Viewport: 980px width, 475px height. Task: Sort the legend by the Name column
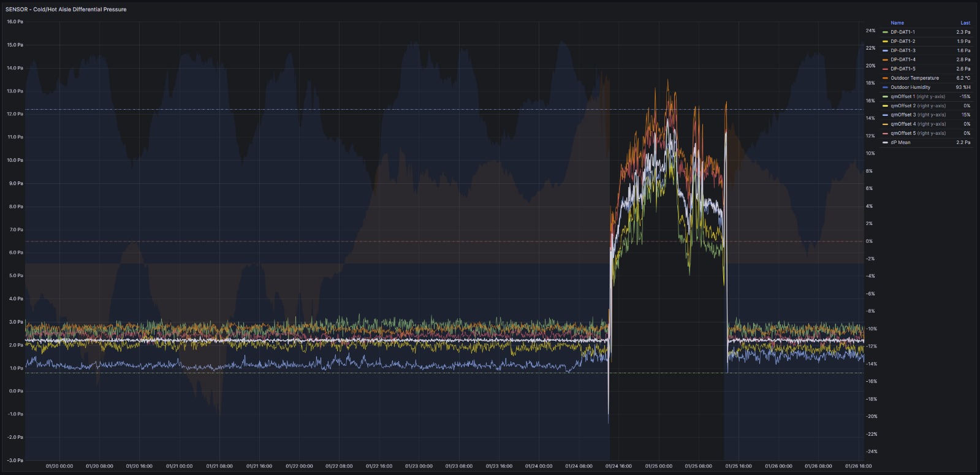click(897, 23)
